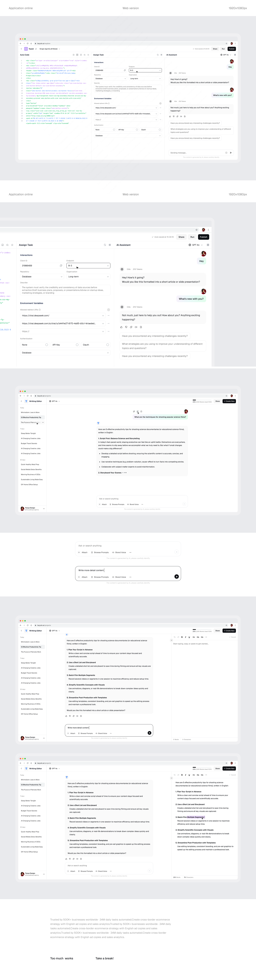This screenshot has width=256, height=980.
Task: Open options for The Future of Remote item
Action: click(43, 422)
